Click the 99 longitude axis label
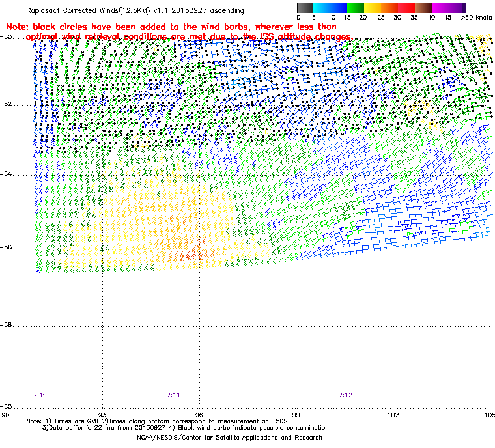 pyautogui.click(x=296, y=415)
